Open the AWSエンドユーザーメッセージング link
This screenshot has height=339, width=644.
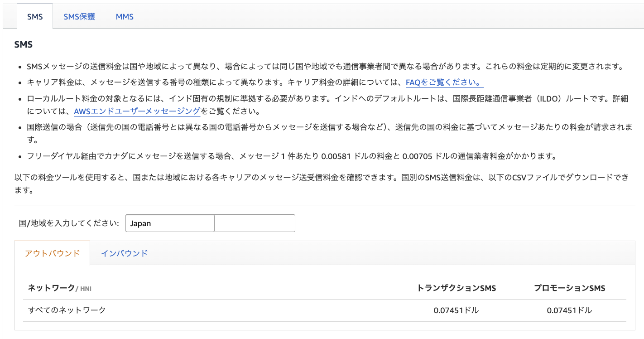[137, 110]
